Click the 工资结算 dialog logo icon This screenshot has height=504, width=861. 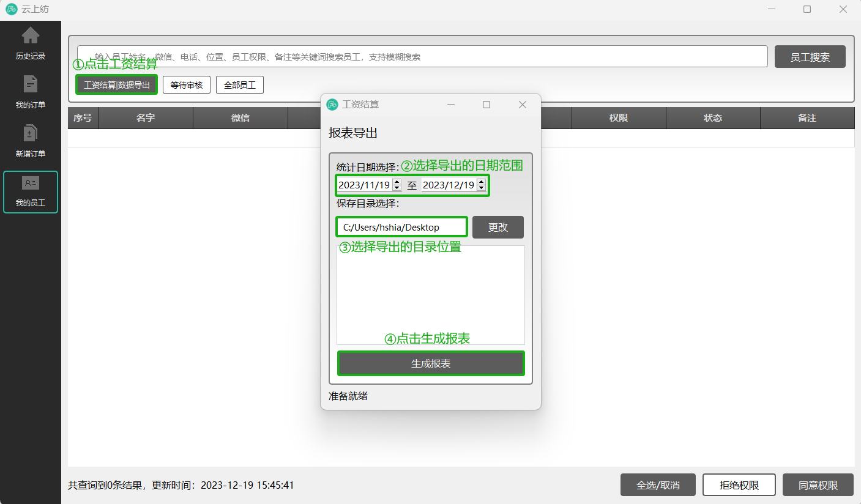click(x=332, y=105)
